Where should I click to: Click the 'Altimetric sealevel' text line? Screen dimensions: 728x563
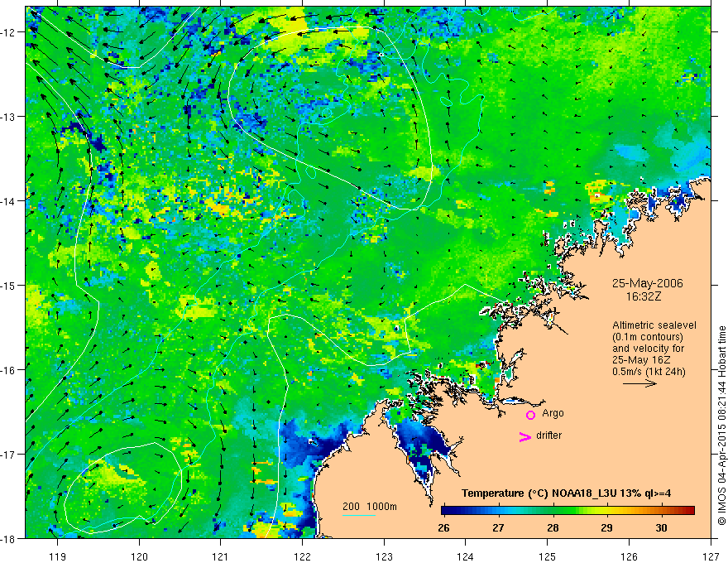coord(654,325)
